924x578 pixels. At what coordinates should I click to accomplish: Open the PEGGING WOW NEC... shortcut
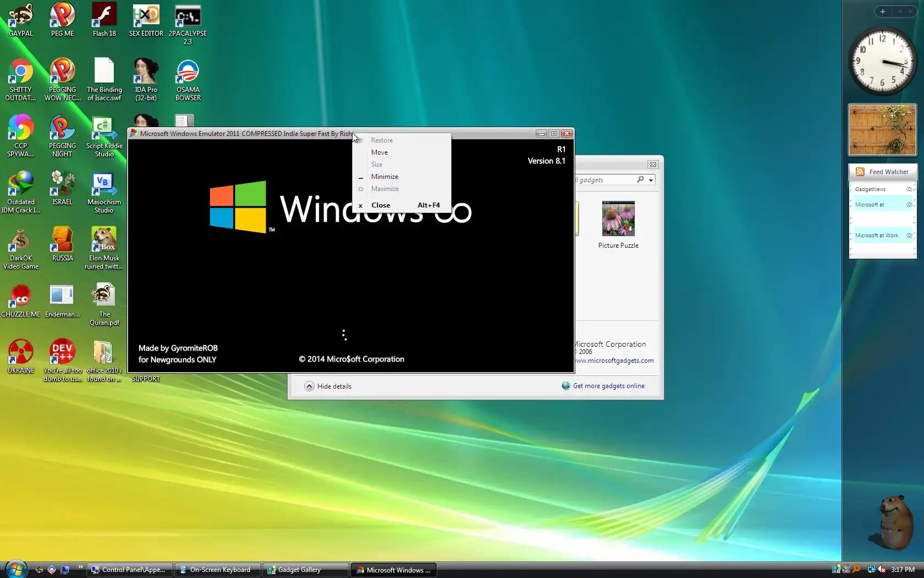[62, 80]
